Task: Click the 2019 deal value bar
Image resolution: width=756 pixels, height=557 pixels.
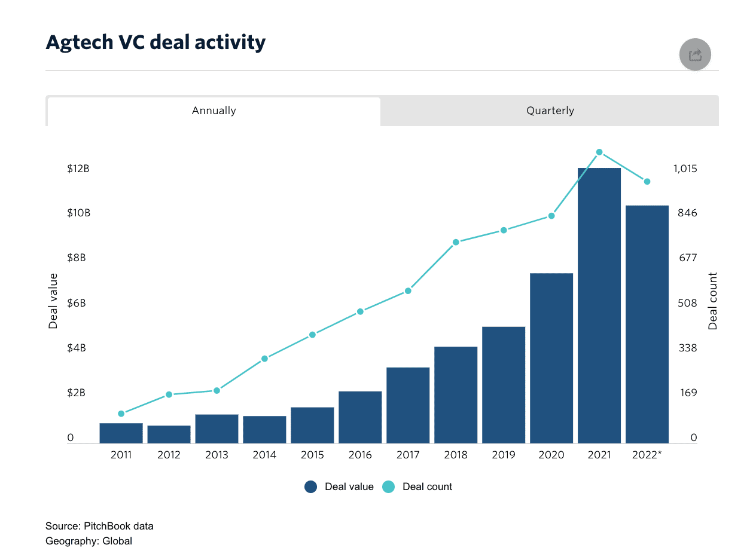Action: point(504,385)
